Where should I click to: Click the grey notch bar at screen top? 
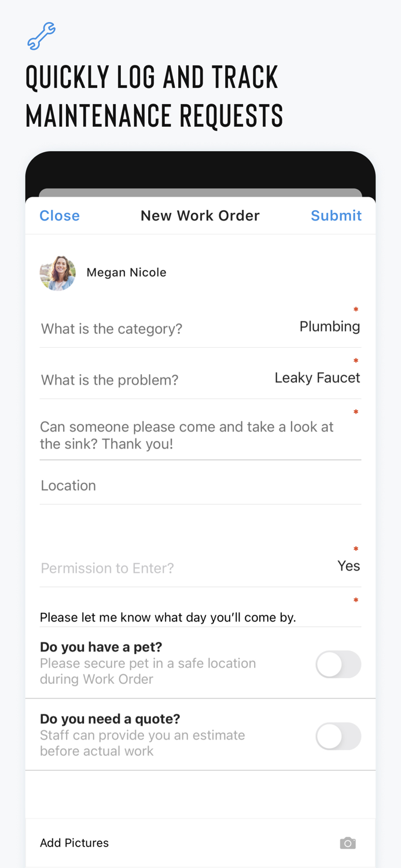tap(200, 192)
